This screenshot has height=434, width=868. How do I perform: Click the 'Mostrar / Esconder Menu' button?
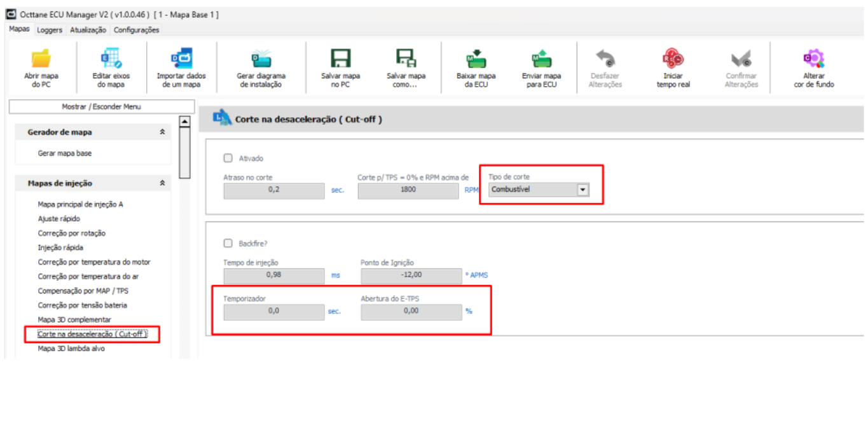pos(101,107)
